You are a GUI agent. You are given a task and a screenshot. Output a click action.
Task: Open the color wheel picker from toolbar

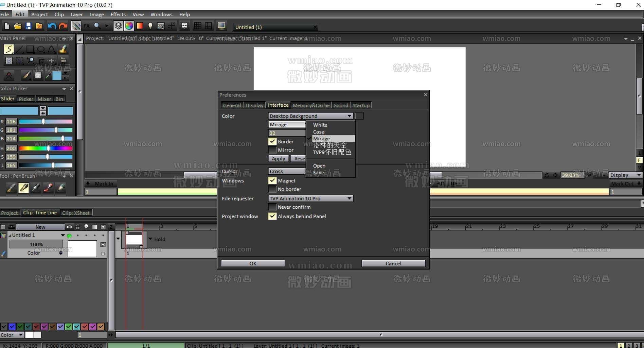(x=129, y=26)
